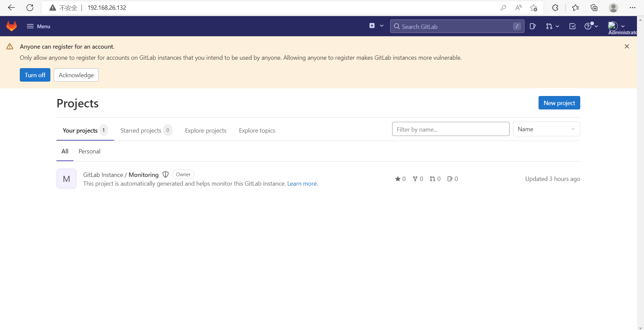Viewport: 644px width, 330px height.
Task: Open the Favorites list icon
Action: (576, 8)
